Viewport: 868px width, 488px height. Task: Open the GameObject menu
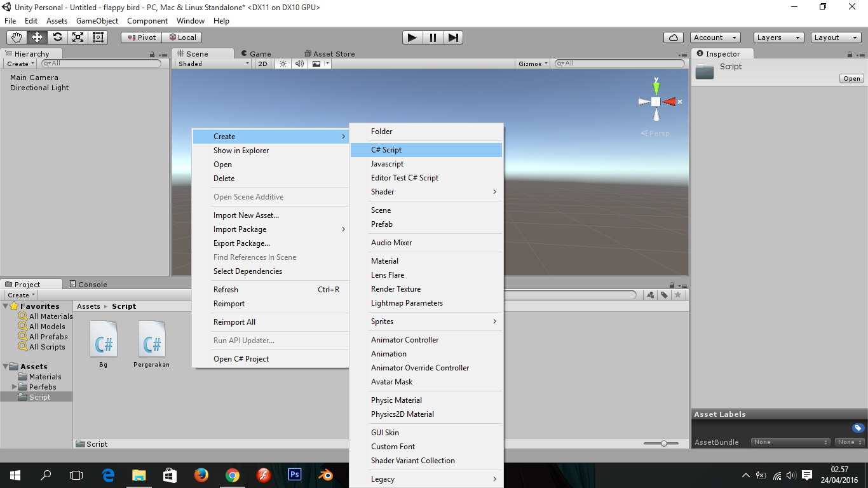(97, 21)
